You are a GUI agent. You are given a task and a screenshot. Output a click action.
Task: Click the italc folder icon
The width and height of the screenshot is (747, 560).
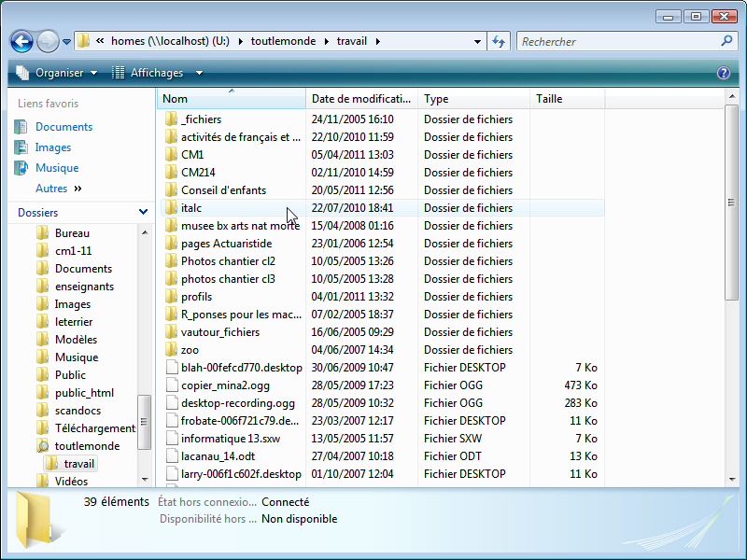click(171, 207)
